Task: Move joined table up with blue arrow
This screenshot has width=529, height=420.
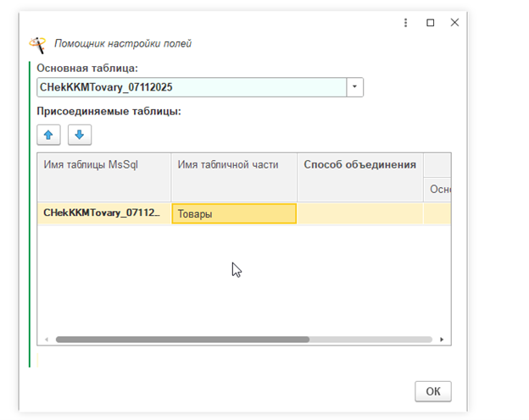Action: coord(48,135)
